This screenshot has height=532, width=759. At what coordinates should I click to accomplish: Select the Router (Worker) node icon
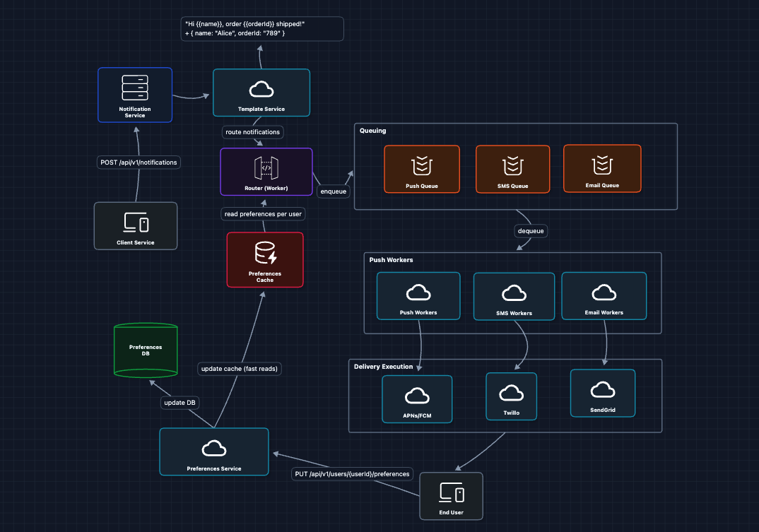266,167
